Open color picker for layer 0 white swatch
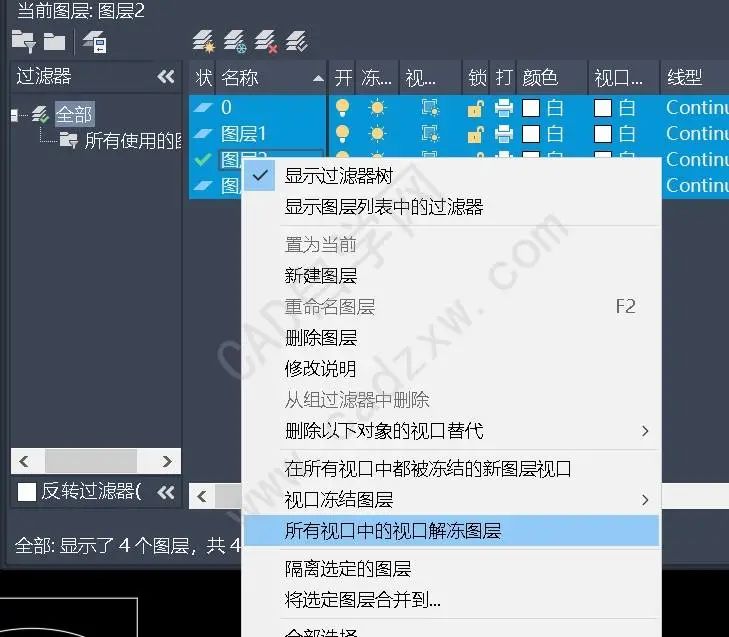Image resolution: width=729 pixels, height=637 pixels. (x=531, y=108)
